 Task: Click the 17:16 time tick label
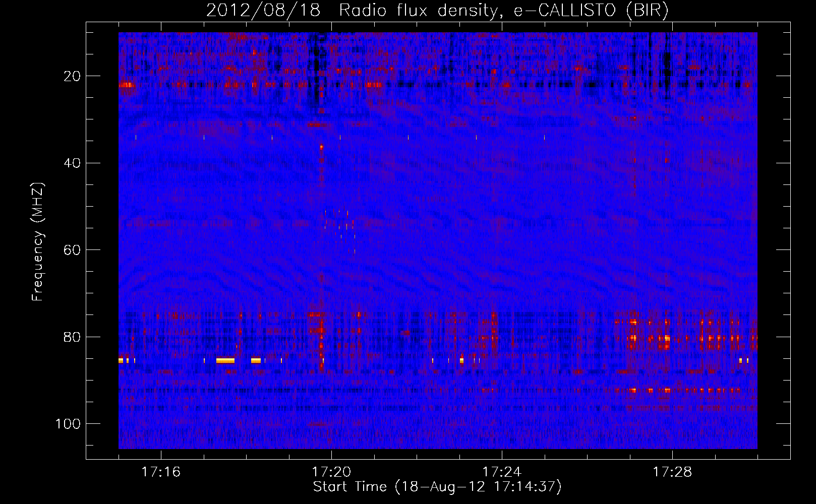click(x=161, y=472)
